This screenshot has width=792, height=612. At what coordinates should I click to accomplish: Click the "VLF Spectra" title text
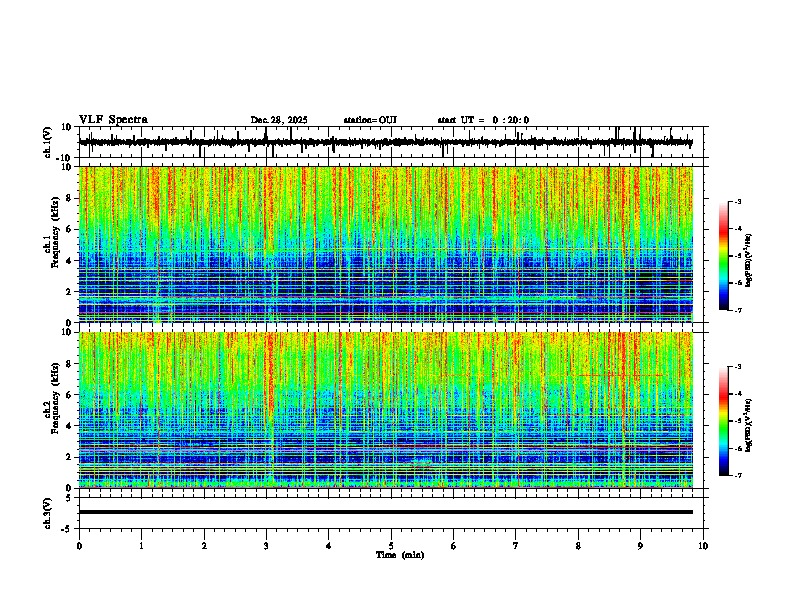(113, 120)
